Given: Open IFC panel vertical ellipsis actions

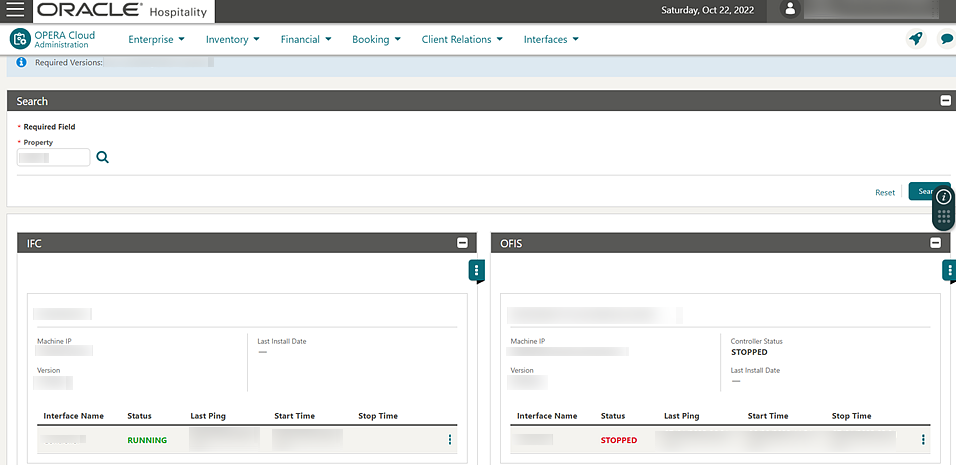Looking at the screenshot, I should point(477,270).
